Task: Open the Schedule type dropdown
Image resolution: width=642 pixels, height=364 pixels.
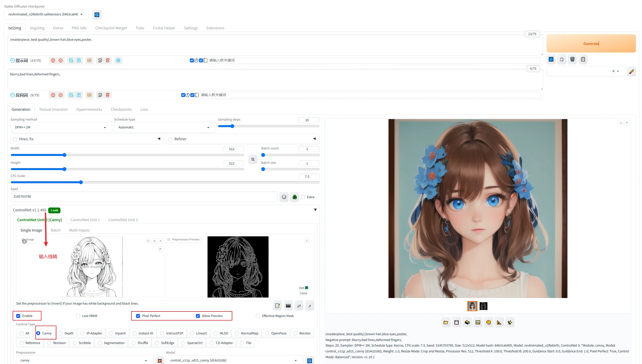Action: [165, 127]
